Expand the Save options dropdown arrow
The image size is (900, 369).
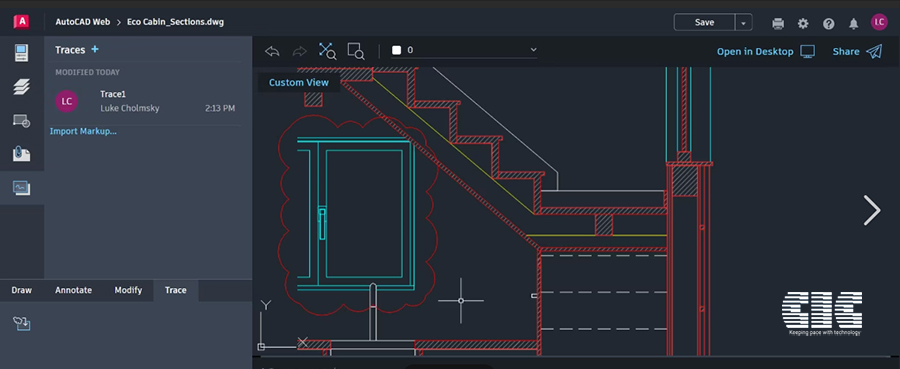click(743, 23)
